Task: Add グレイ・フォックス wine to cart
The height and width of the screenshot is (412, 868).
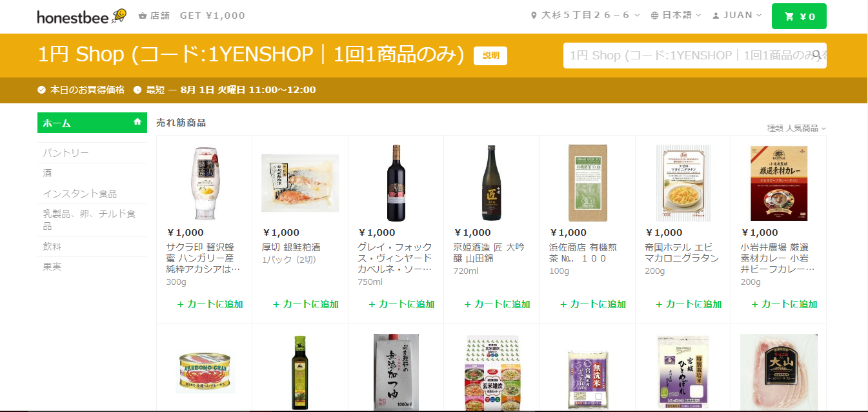Action: pos(401,304)
